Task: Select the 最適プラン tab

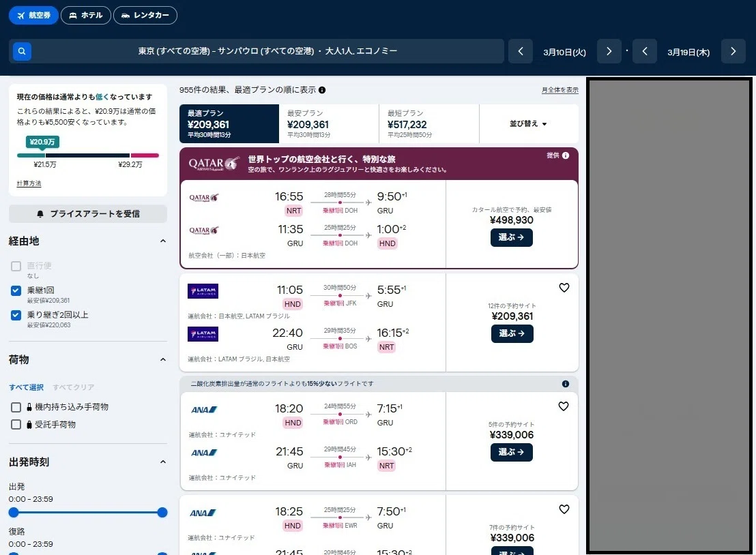Action: [229, 124]
